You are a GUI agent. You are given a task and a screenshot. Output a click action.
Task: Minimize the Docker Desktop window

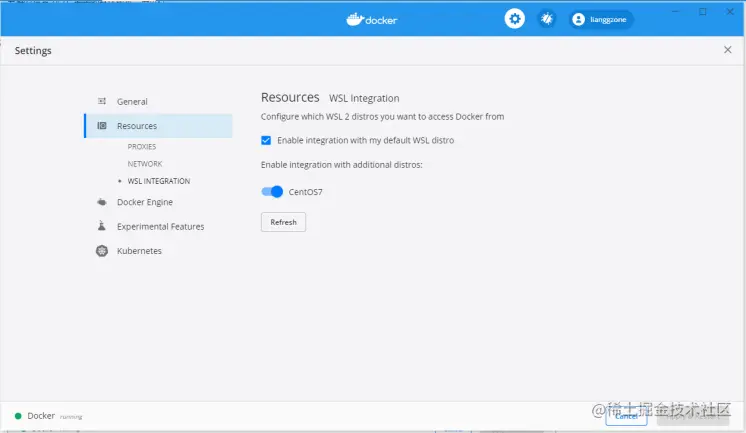675,11
